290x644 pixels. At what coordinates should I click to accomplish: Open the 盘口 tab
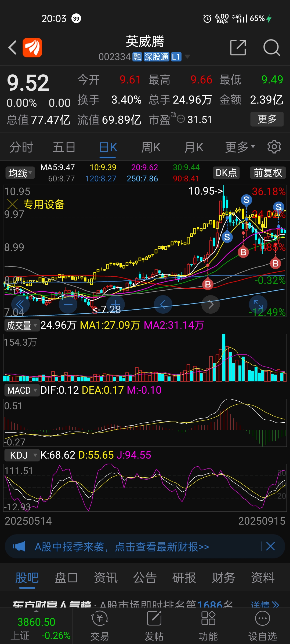click(66, 578)
